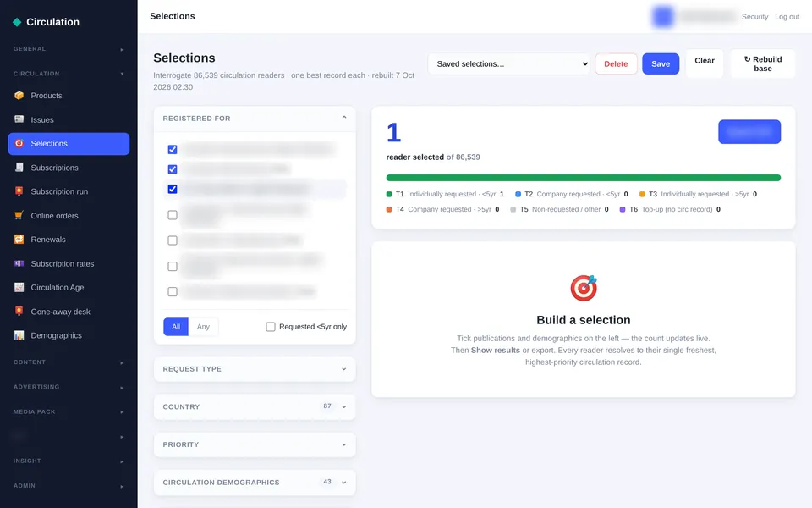Image resolution: width=812 pixels, height=508 pixels.
Task: Click the T3 Individually requested >5yr legend
Action: click(698, 194)
